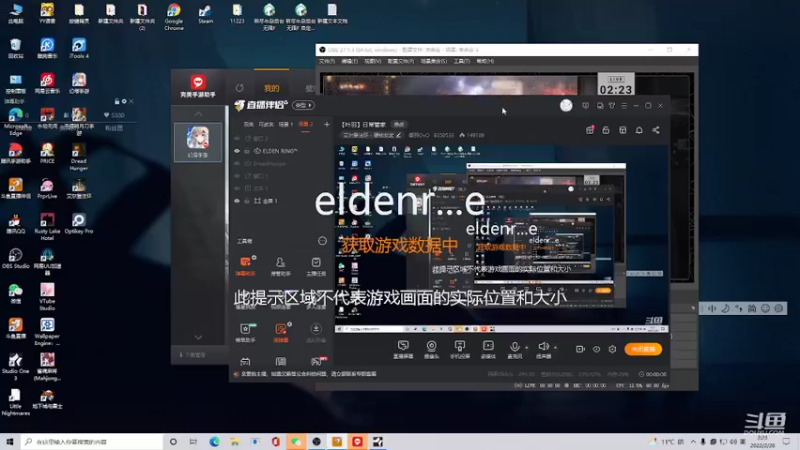Open Dread Hunger desktop shortcut
The image size is (800, 450).
pos(79,157)
